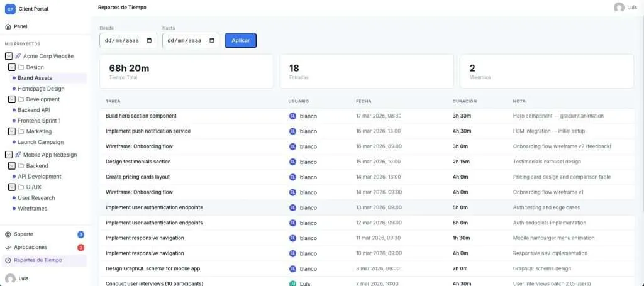Screen dimensions: 644x286
Task: Click the 2 Miembros card
Action: pos(547,72)
